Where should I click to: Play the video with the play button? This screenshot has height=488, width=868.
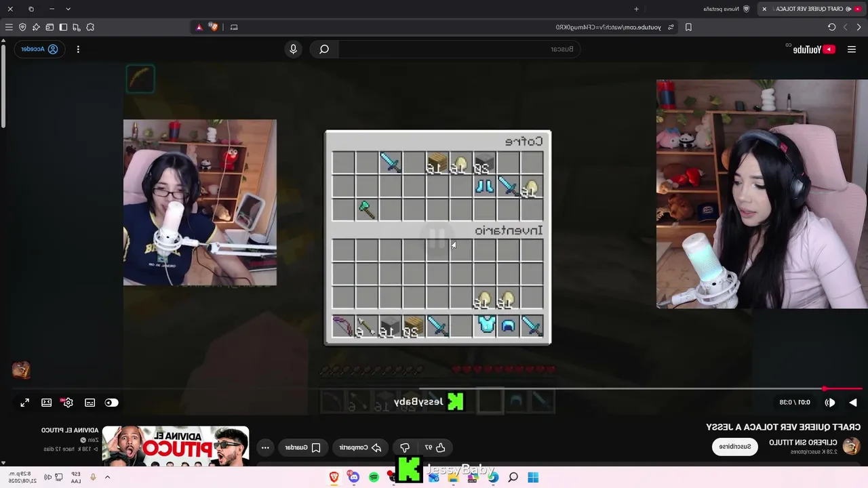click(x=852, y=403)
